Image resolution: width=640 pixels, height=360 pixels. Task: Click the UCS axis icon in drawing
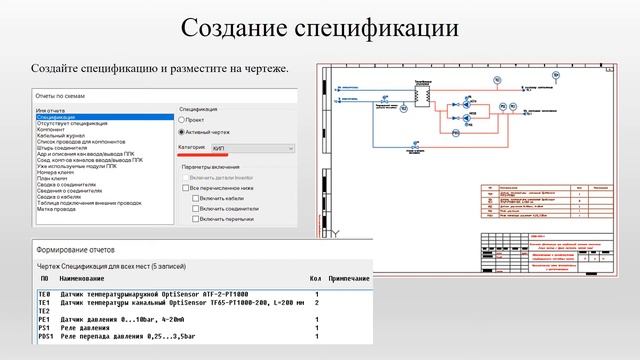coord(334,234)
